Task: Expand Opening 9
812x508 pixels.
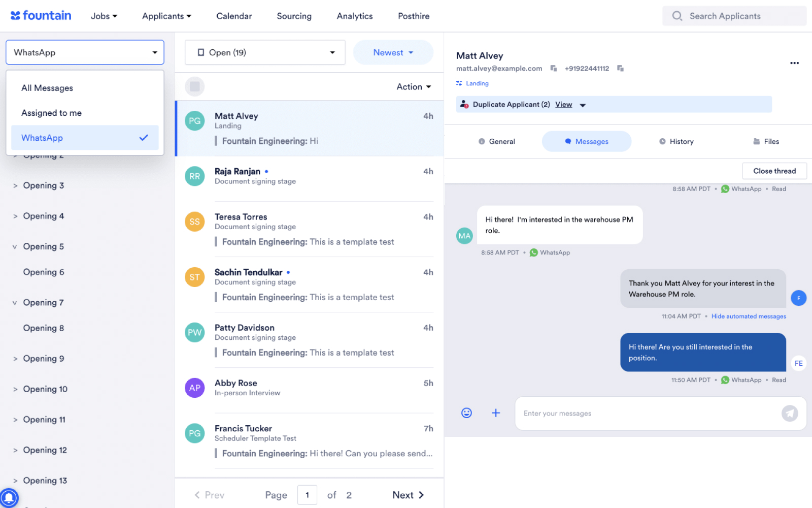Action: [x=15, y=359]
